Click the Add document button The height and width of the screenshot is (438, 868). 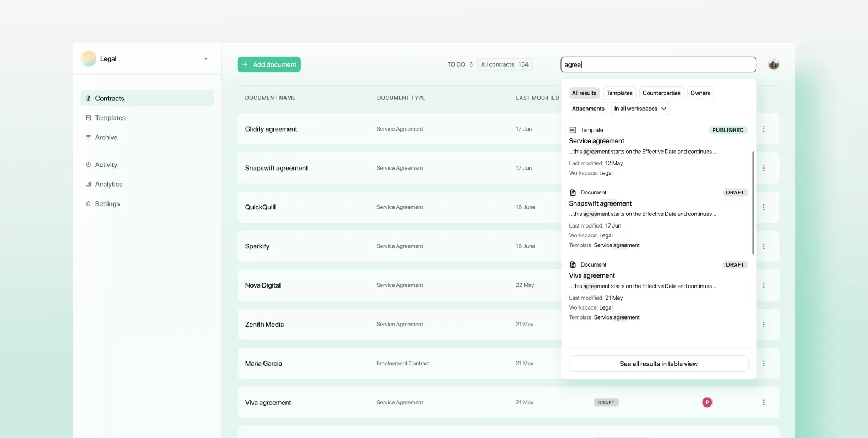tap(269, 64)
